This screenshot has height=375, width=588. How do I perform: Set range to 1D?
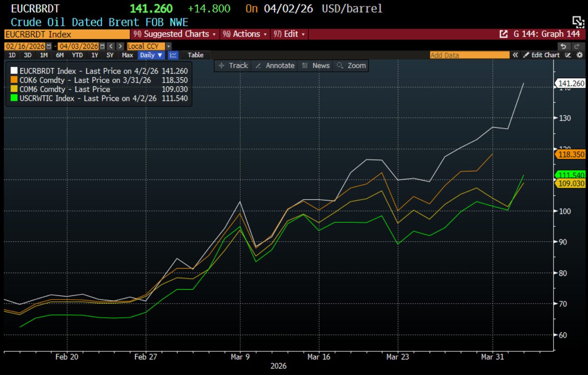coord(12,55)
